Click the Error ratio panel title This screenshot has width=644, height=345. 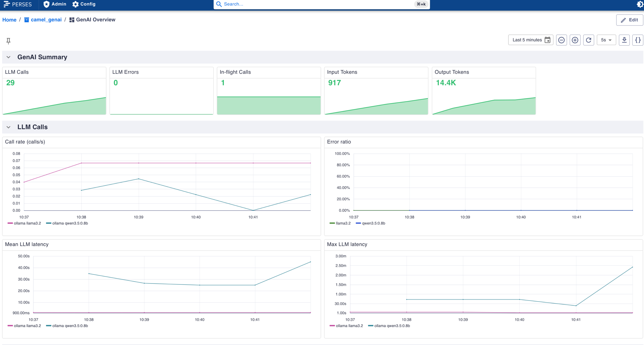point(339,142)
